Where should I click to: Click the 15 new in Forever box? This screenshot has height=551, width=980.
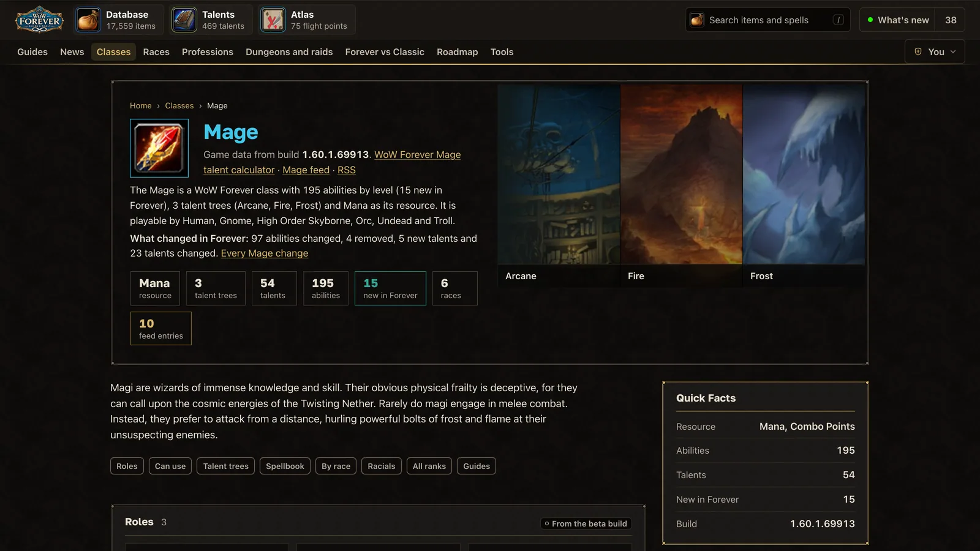(x=390, y=288)
